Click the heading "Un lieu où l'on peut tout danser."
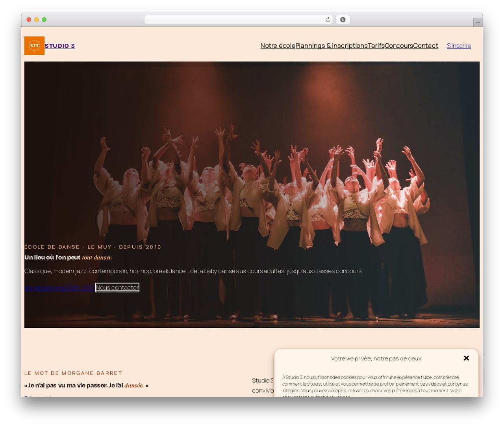 (x=69, y=258)
